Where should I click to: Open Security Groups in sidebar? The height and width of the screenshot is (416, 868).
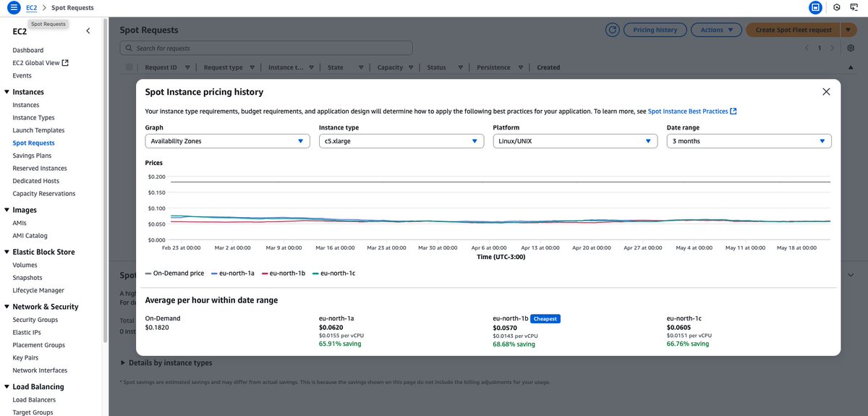pyautogui.click(x=35, y=320)
